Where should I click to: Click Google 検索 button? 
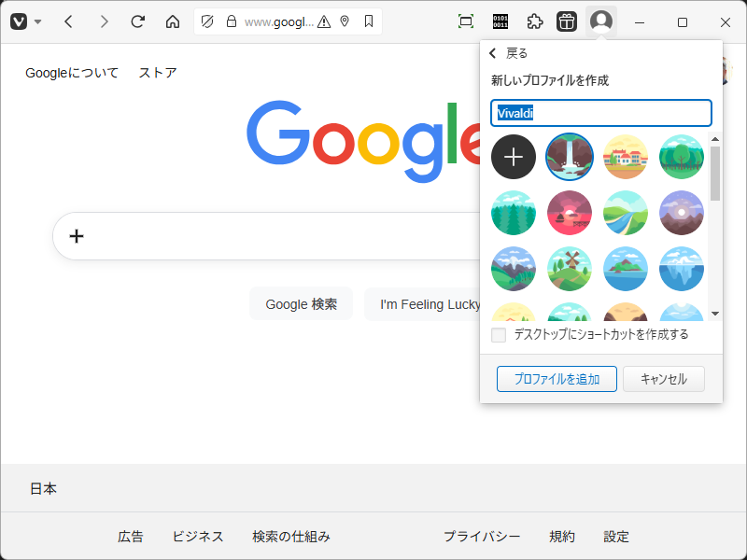pos(301,304)
